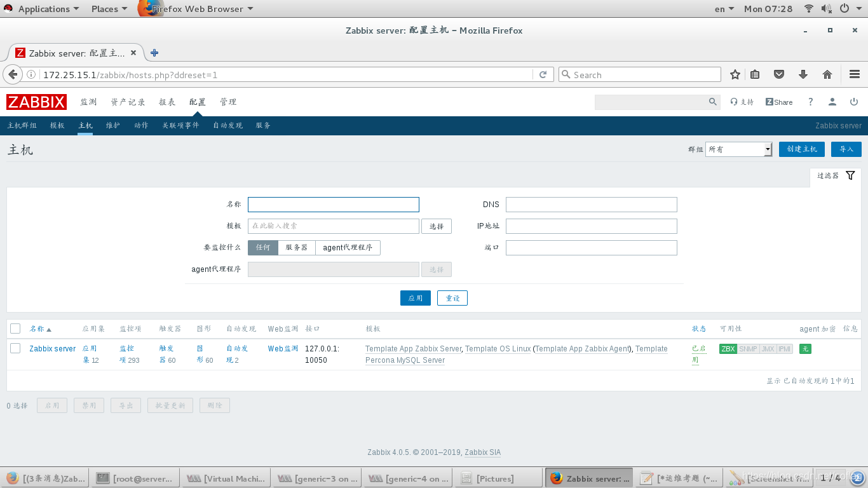868x488 pixels.
Task: Open the '报表' main menu
Action: (x=167, y=102)
